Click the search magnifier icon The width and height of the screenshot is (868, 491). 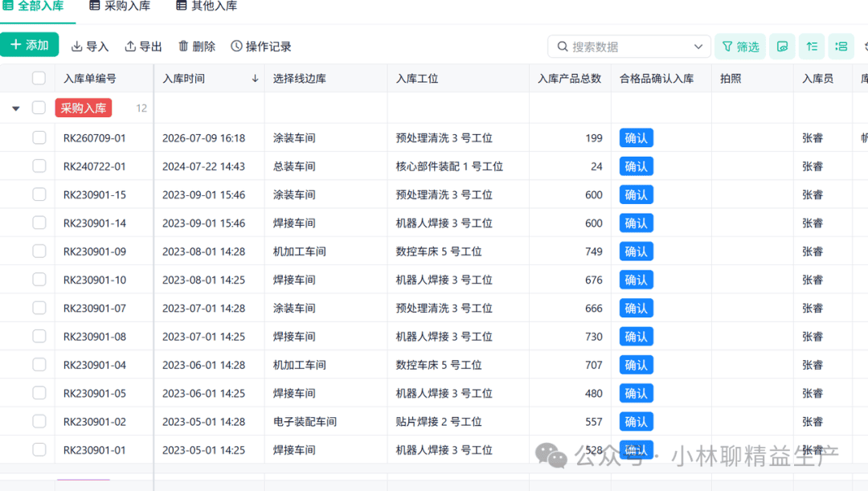[x=563, y=47]
